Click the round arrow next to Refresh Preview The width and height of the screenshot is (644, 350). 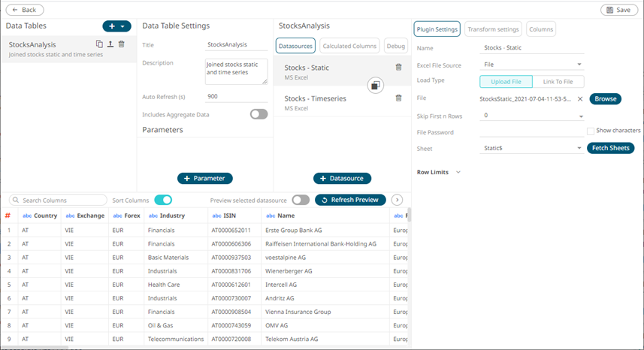coord(398,200)
